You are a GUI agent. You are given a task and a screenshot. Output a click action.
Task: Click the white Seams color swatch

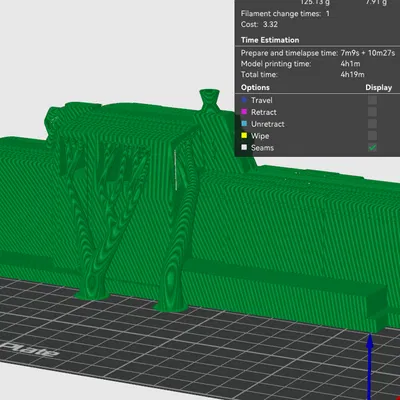point(244,147)
